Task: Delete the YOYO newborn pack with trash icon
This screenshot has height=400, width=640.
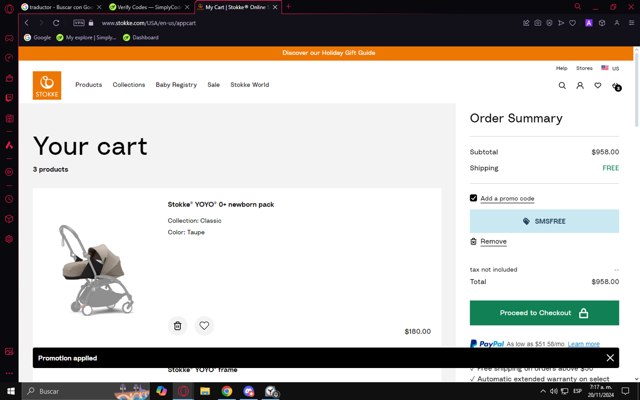Action: pos(178,326)
